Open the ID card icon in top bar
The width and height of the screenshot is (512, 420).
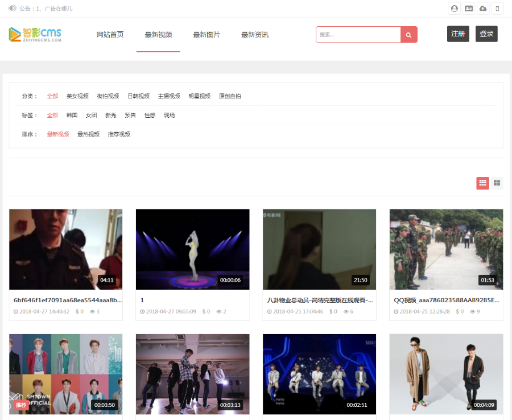[x=469, y=9]
